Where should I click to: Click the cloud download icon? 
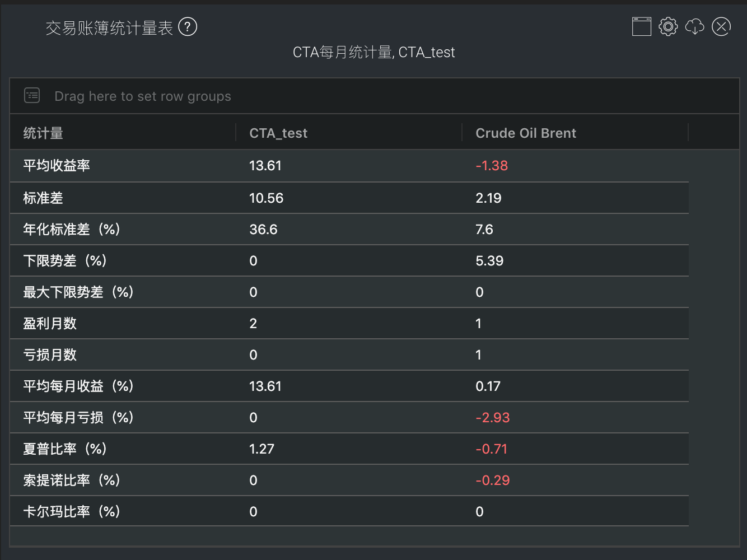click(695, 26)
